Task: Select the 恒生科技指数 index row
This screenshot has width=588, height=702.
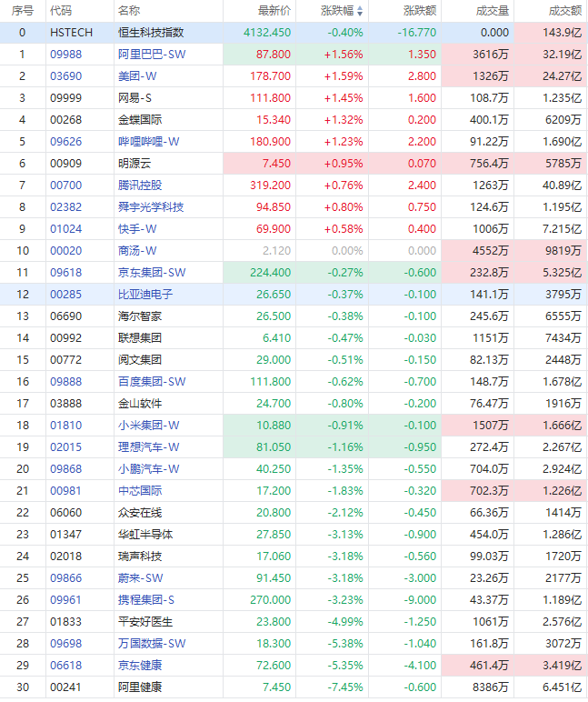Action: point(151,33)
